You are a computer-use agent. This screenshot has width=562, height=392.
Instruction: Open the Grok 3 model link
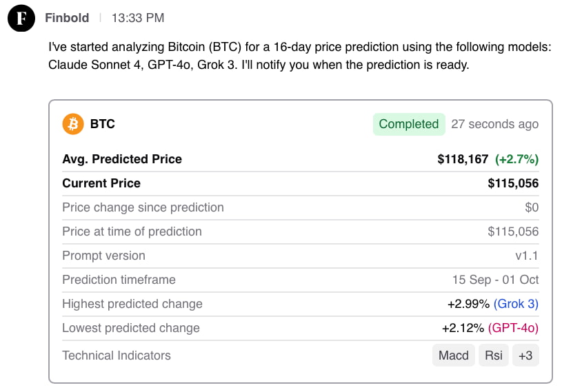(516, 304)
